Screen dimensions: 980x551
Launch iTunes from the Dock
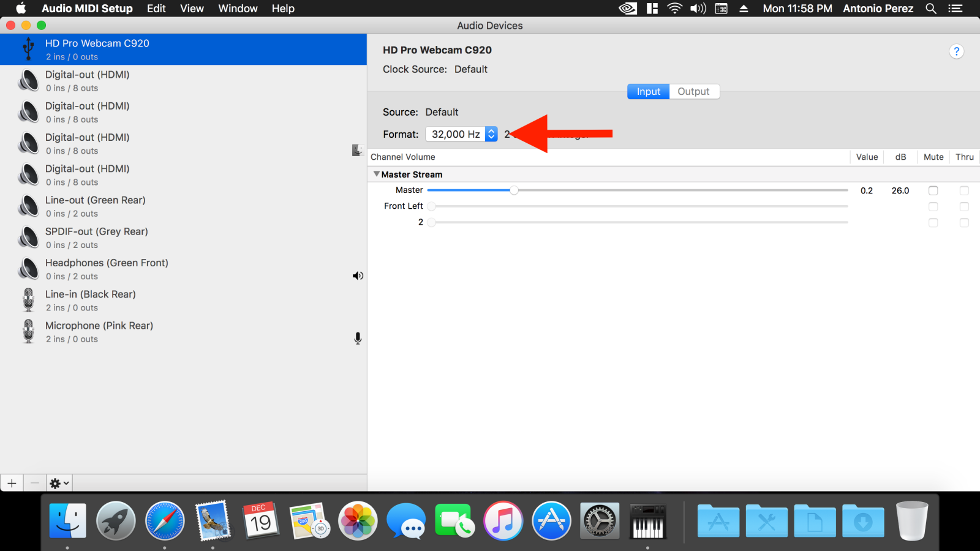503,520
